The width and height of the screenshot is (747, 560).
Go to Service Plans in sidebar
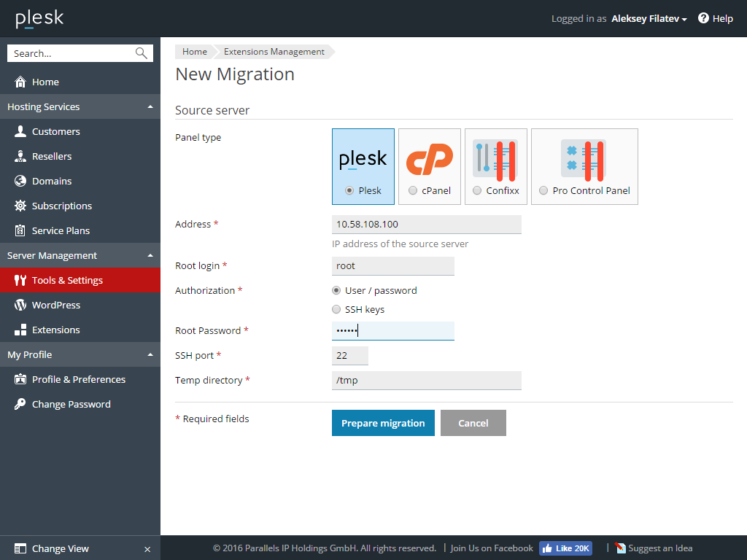[61, 230]
